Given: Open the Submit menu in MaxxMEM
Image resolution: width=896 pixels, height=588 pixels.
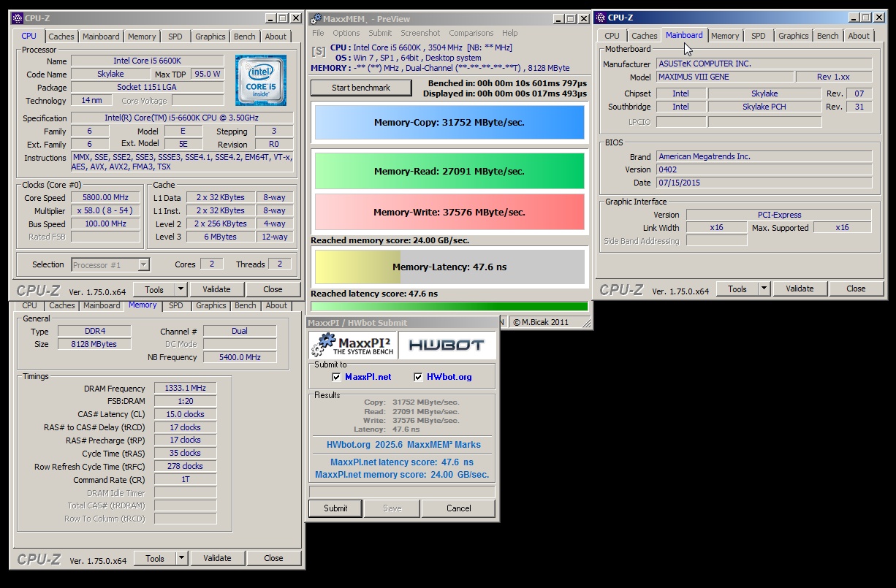Looking at the screenshot, I should tap(380, 33).
